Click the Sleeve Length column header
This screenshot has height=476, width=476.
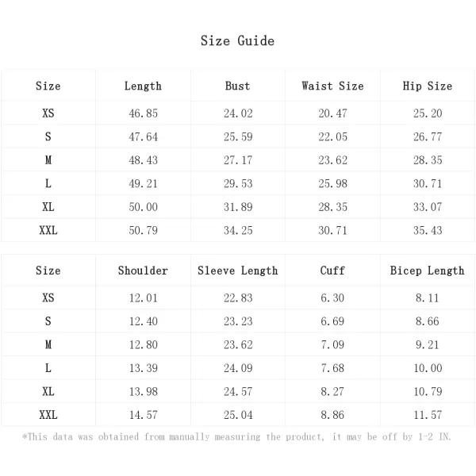[238, 271]
